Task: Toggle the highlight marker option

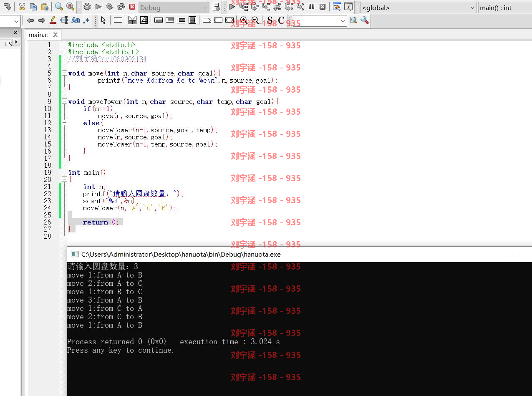Action: pyautogui.click(x=53, y=20)
